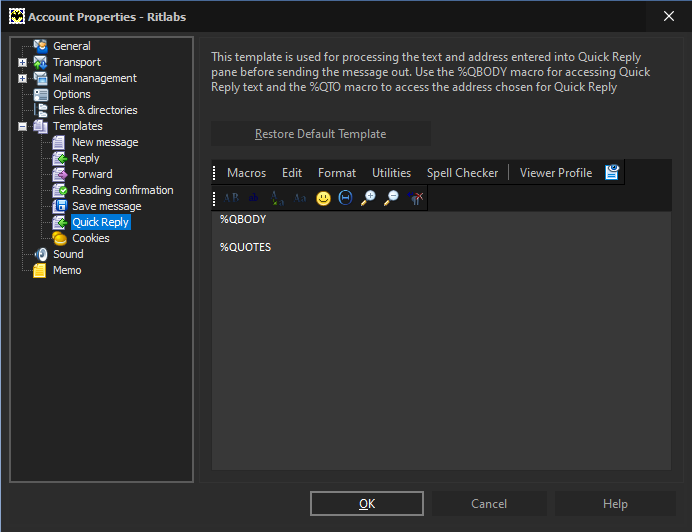Open the Utilities menu
692x532 pixels.
[x=391, y=173]
